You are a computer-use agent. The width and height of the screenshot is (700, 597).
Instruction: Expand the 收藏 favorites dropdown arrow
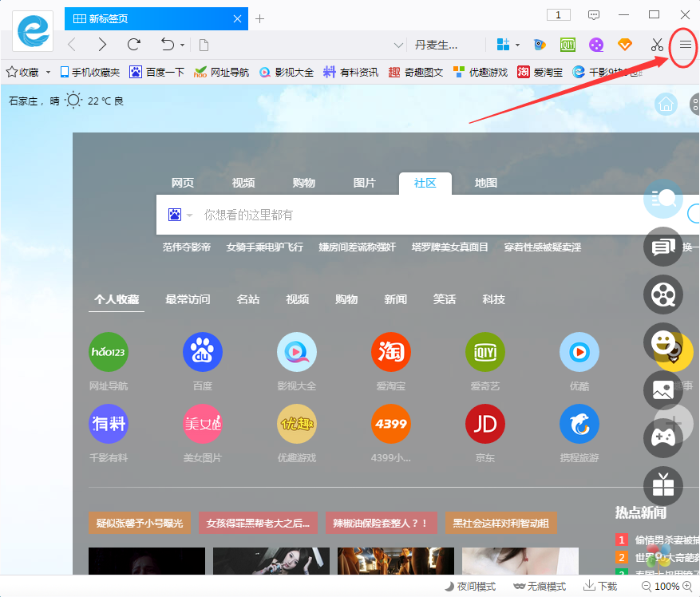(x=47, y=72)
